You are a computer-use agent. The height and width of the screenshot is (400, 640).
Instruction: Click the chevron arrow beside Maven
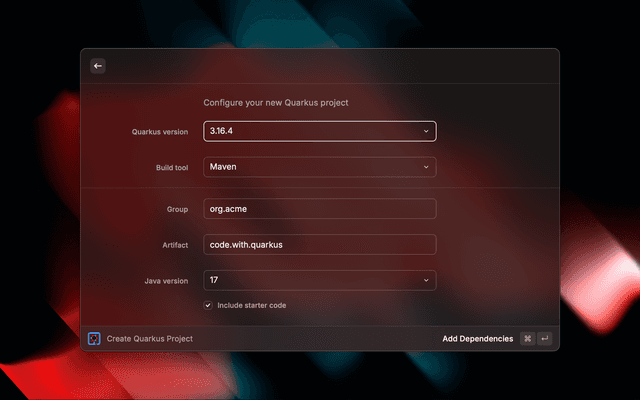click(425, 167)
